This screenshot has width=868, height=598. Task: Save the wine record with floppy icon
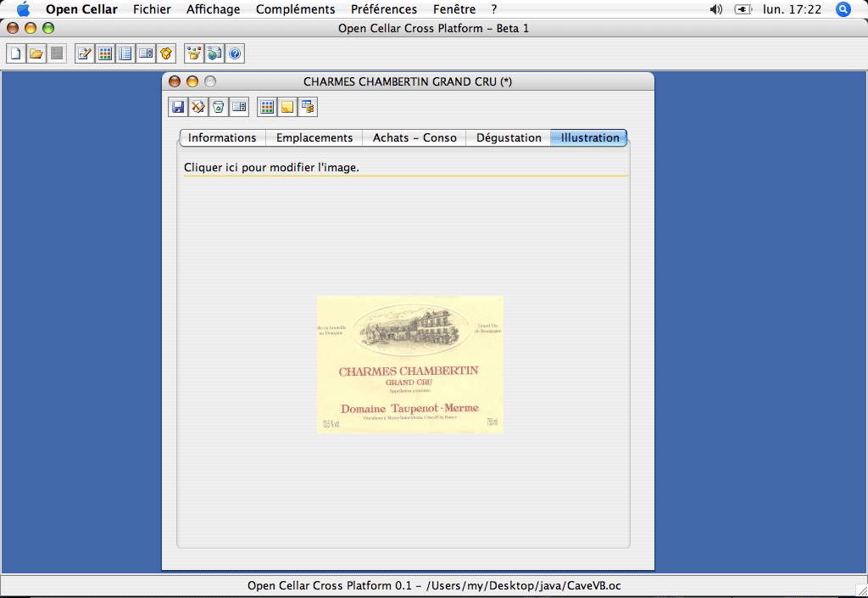tap(178, 107)
